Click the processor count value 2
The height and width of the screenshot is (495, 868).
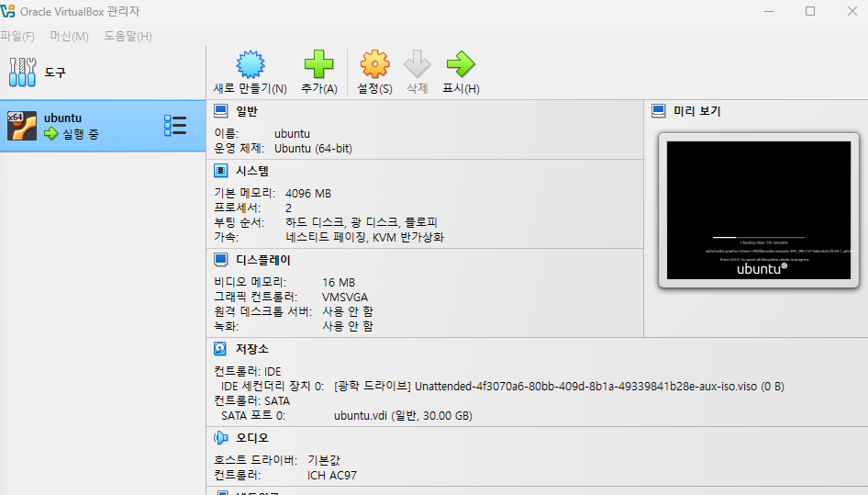[288, 208]
